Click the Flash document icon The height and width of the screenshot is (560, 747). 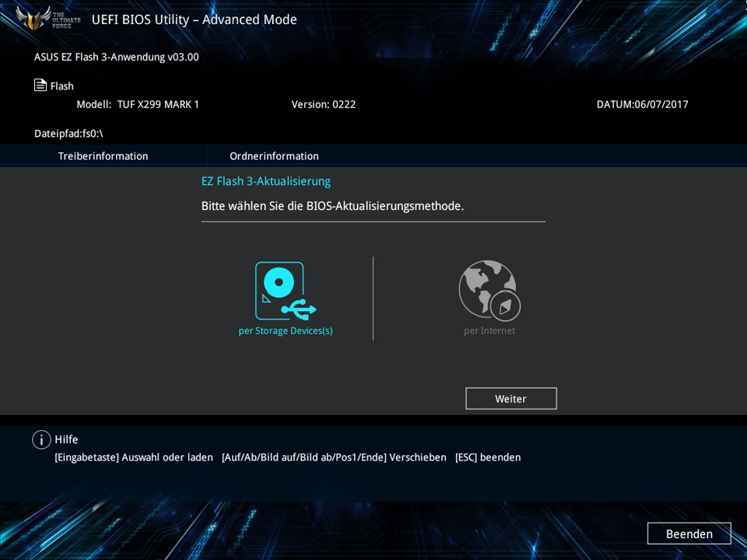pos(40,86)
